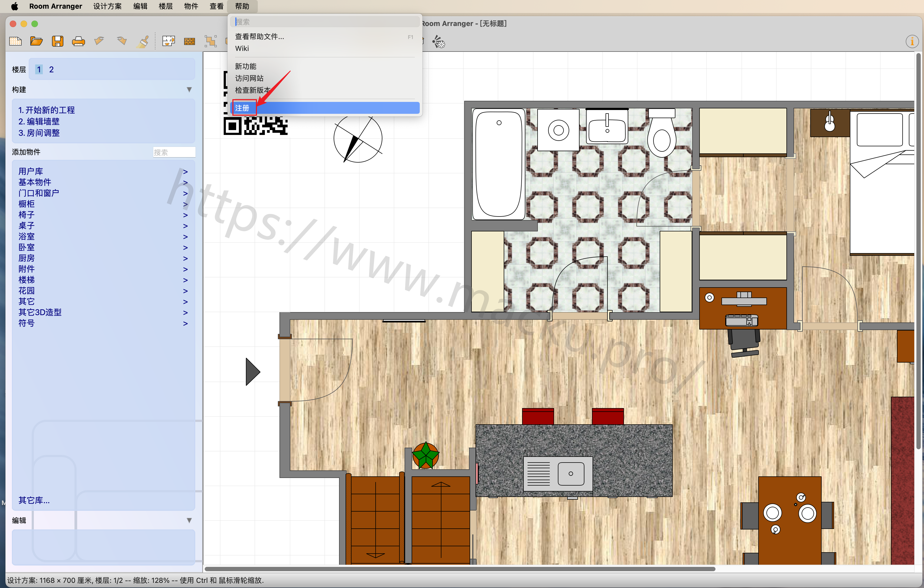Click the new project toolbar icon
Screen dimensions: 924x588
coord(15,41)
